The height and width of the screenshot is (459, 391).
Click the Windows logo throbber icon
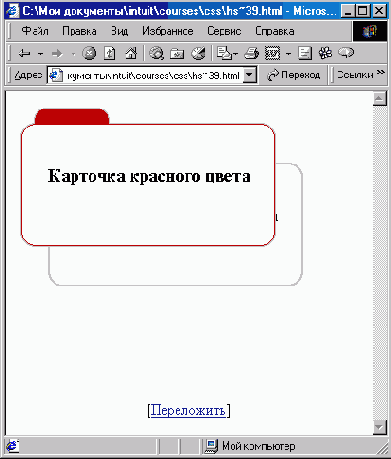coord(370,32)
